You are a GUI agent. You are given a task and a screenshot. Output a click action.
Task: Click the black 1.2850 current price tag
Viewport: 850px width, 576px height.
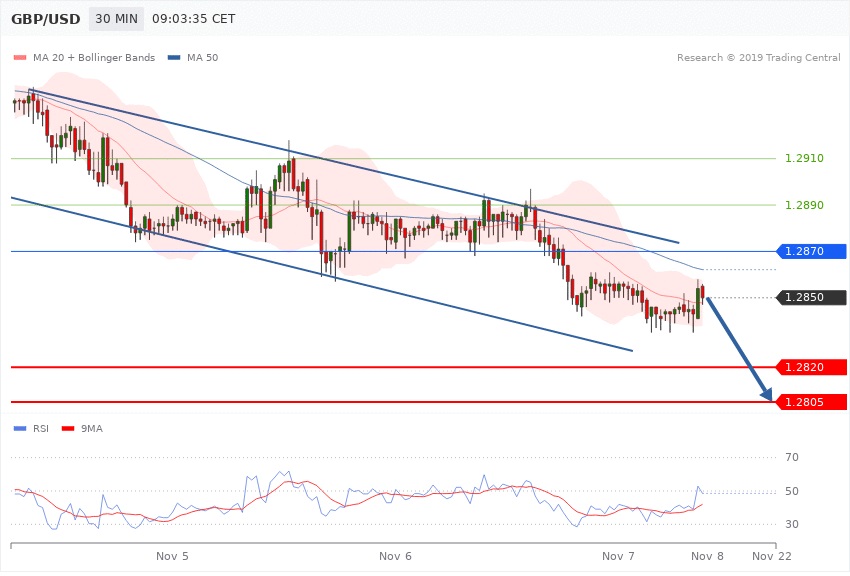click(811, 298)
